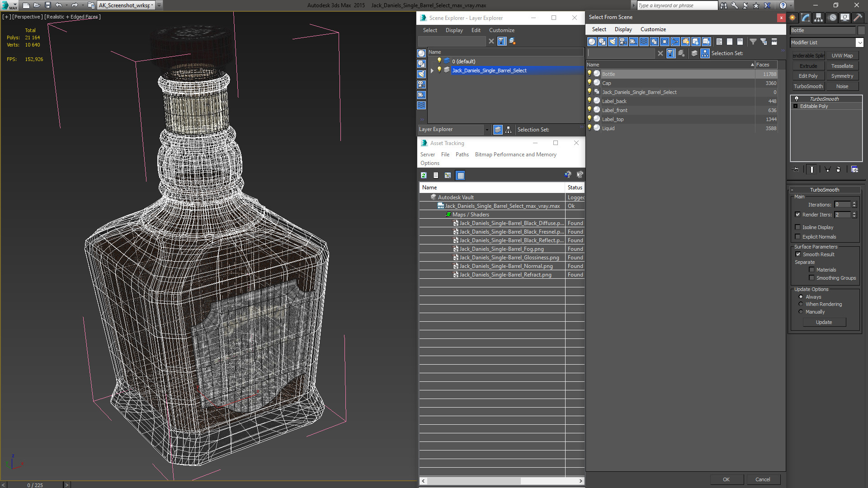The width and height of the screenshot is (868, 488).
Task: Click the Update button in TurboSmooth
Action: click(824, 322)
